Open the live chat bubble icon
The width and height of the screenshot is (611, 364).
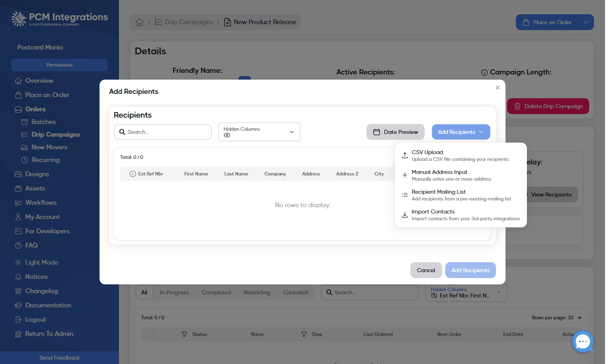coord(582,341)
